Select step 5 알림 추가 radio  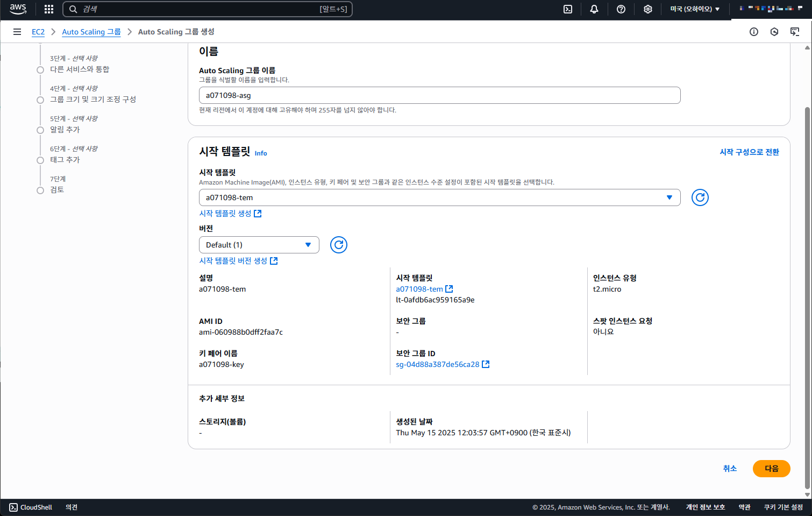40,130
